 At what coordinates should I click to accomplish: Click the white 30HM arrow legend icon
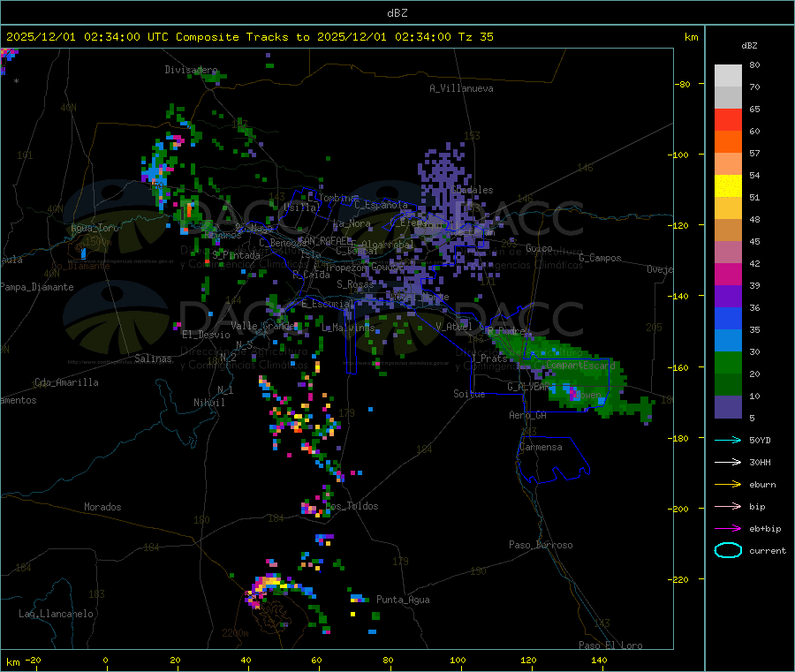click(728, 462)
